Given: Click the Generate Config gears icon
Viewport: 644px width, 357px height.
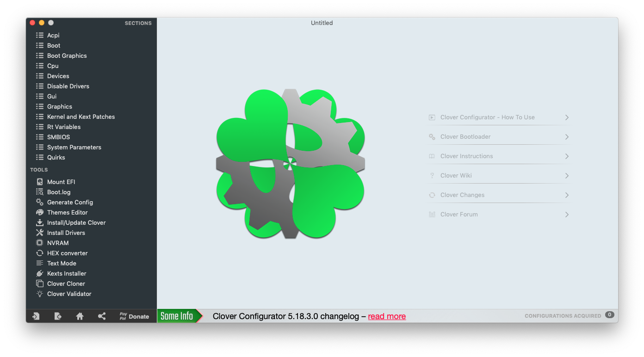Looking at the screenshot, I should pyautogui.click(x=40, y=202).
